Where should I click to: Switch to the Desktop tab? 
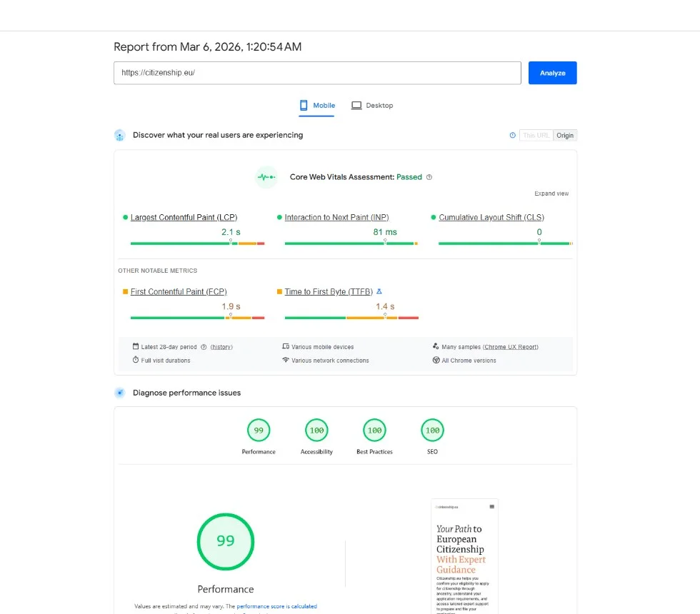[372, 105]
